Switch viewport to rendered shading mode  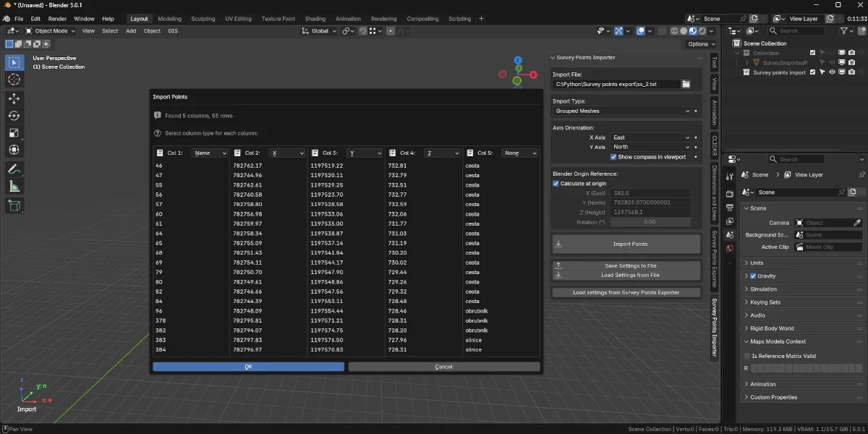[x=701, y=30]
